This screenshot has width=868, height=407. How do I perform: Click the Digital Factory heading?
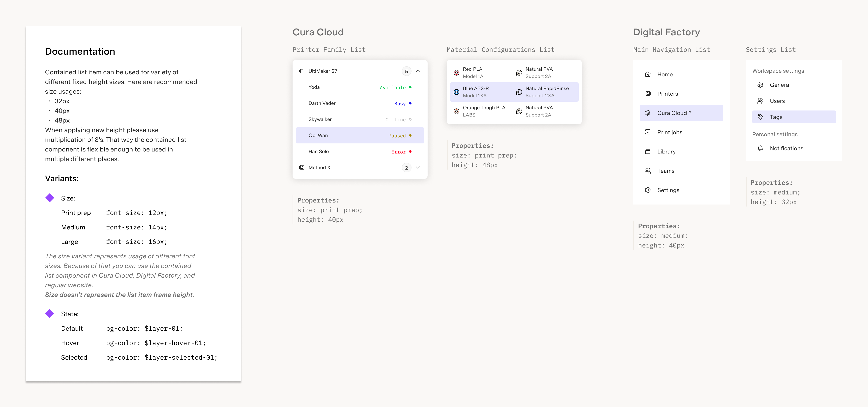pyautogui.click(x=666, y=32)
